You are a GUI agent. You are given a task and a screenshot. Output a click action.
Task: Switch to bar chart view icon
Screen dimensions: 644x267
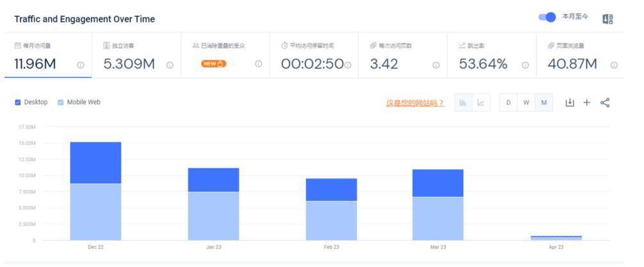click(463, 103)
